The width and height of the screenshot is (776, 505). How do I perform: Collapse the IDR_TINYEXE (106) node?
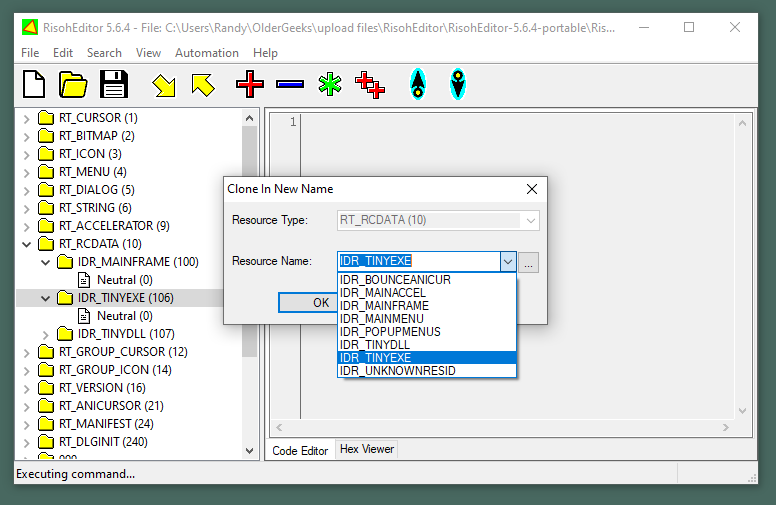(x=46, y=298)
